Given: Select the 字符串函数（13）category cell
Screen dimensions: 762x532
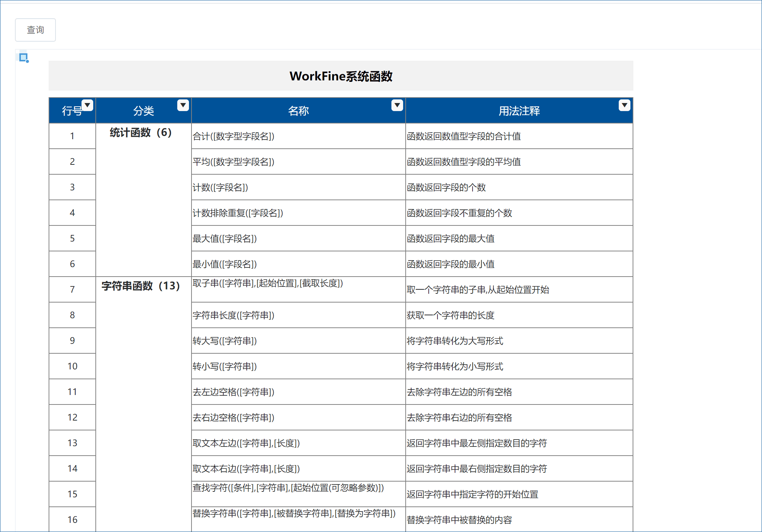Looking at the screenshot, I should 144,404.
